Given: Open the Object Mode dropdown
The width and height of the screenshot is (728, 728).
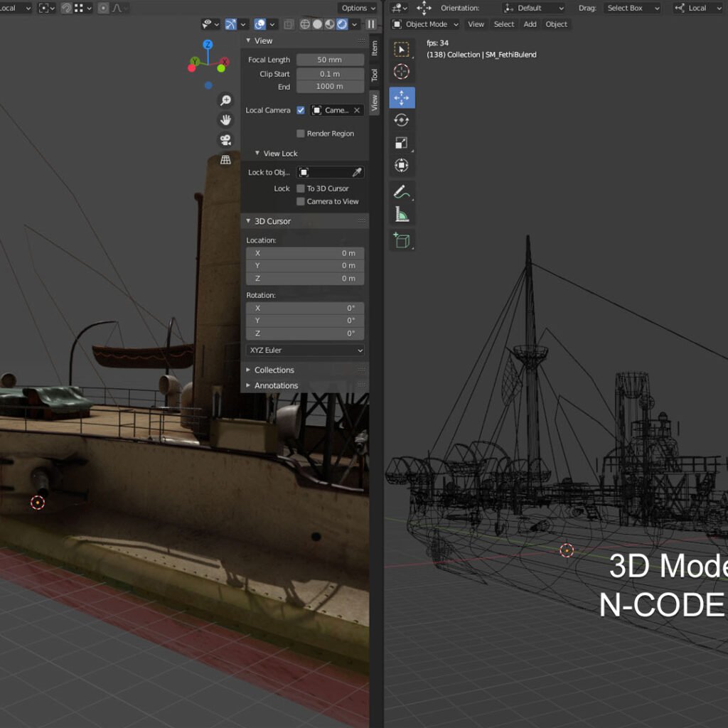Looking at the screenshot, I should click(x=426, y=24).
